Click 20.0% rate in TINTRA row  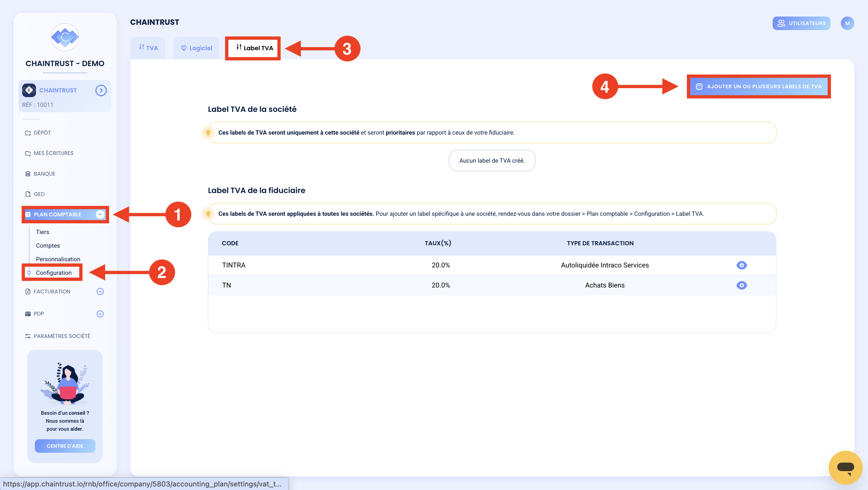click(441, 265)
